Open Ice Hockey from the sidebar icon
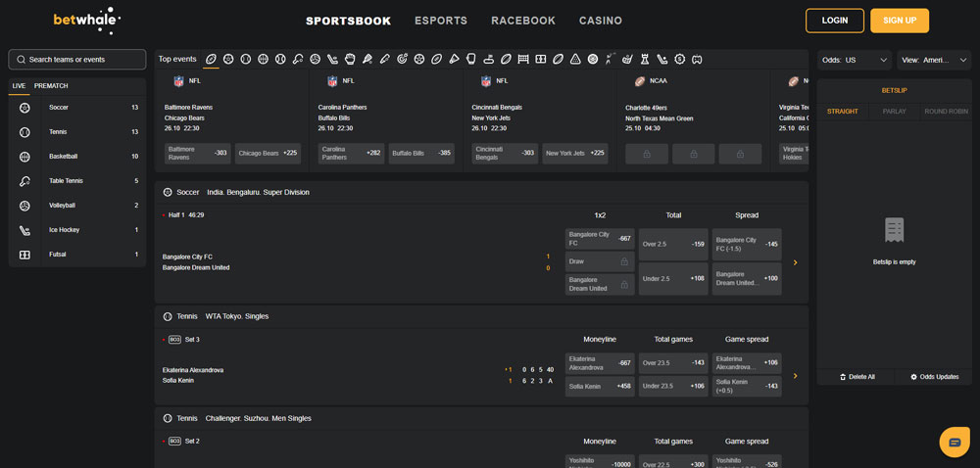The height and width of the screenshot is (468, 980). coord(24,230)
